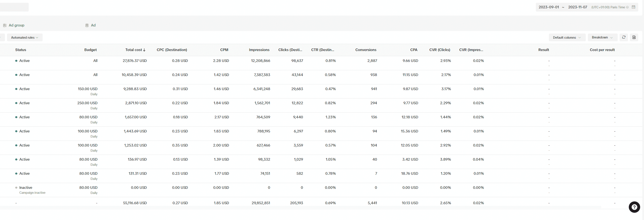Click the timezone info icon
The width and height of the screenshot is (644, 220).
tap(627, 7)
